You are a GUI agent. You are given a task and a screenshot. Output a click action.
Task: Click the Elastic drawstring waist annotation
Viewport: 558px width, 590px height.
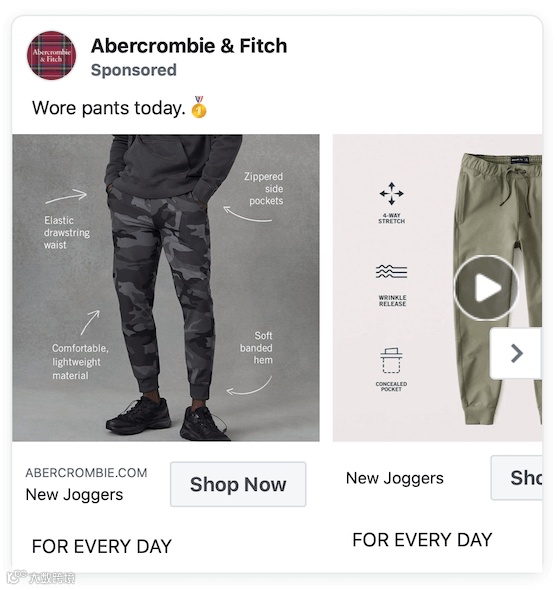(x=67, y=233)
